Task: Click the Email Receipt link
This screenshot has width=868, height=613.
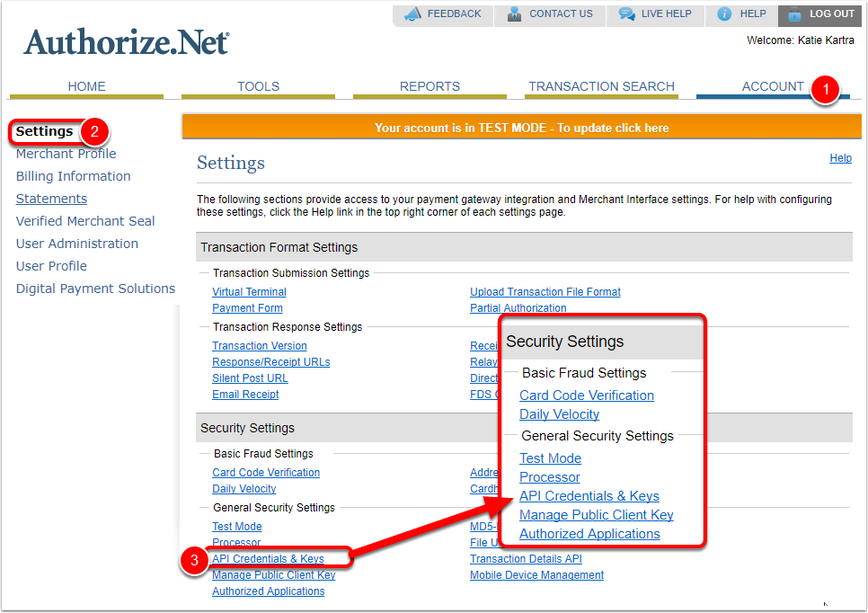Action: 245,395
